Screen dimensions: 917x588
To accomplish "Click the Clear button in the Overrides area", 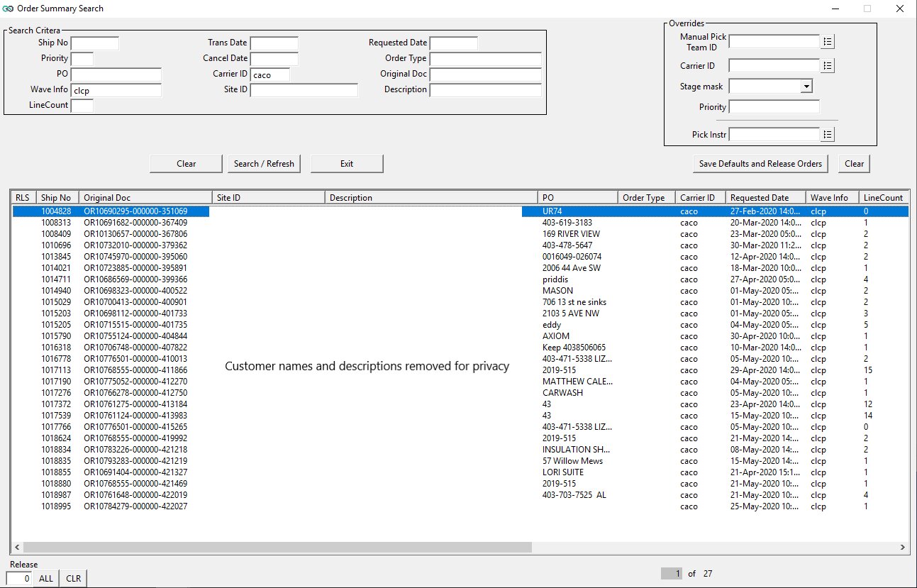I will point(854,164).
